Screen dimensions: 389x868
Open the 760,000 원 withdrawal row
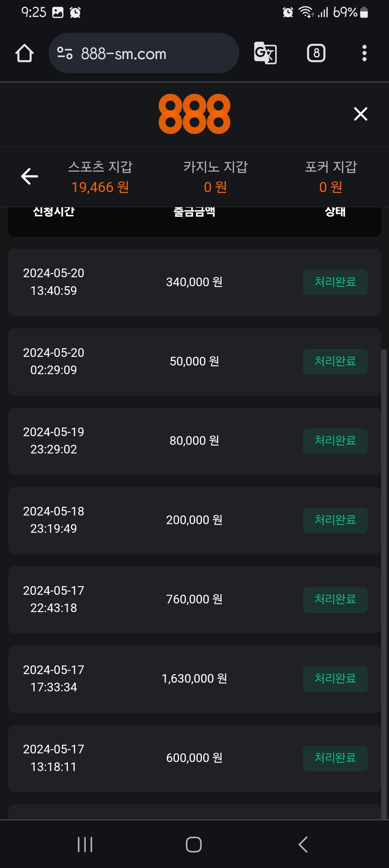(194, 599)
